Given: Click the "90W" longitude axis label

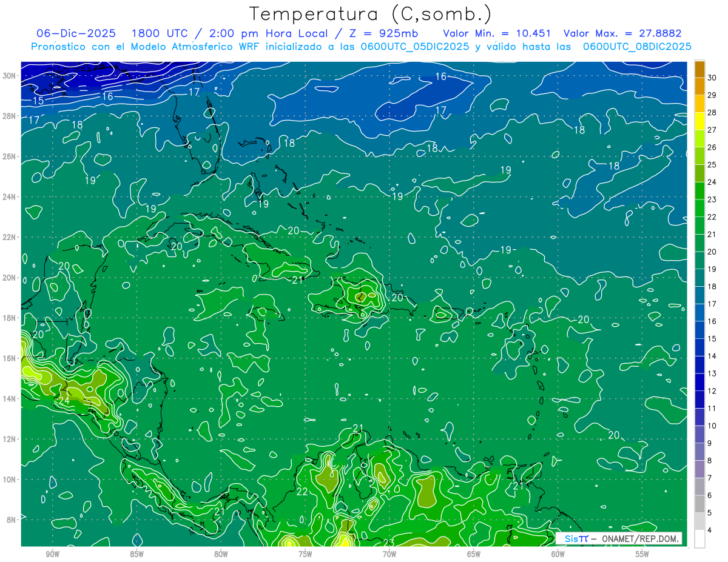Looking at the screenshot, I should click(52, 554).
